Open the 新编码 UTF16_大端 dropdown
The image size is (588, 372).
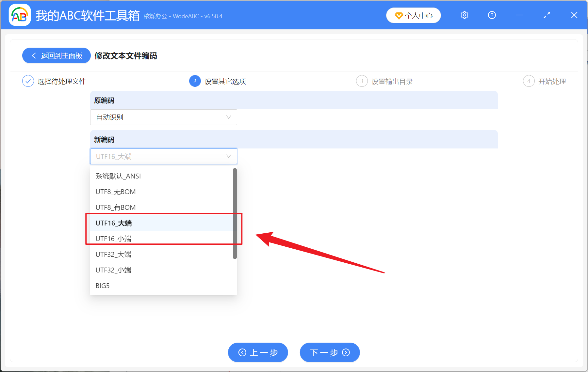(x=163, y=156)
